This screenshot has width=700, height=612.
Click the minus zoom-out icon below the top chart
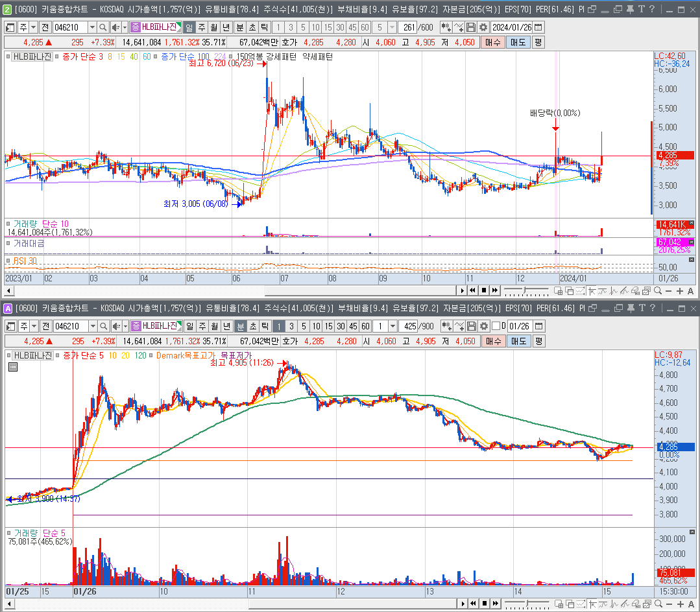(x=668, y=291)
